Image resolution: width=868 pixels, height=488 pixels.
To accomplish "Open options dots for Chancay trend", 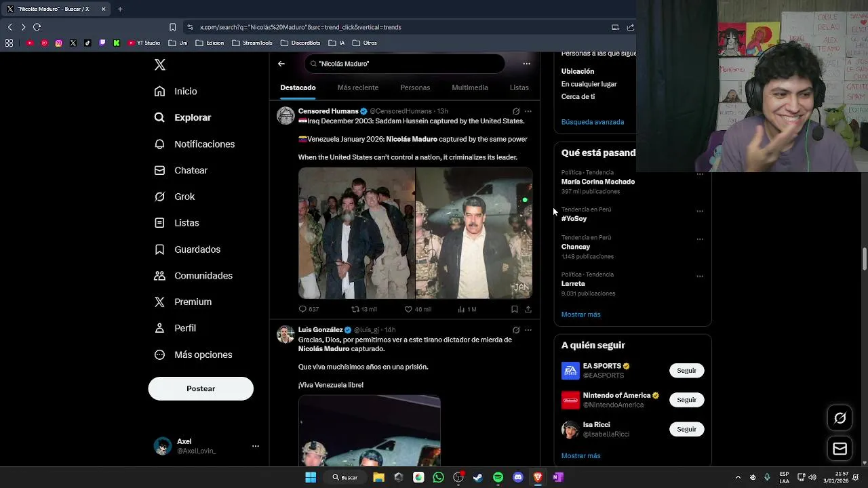I will point(700,239).
